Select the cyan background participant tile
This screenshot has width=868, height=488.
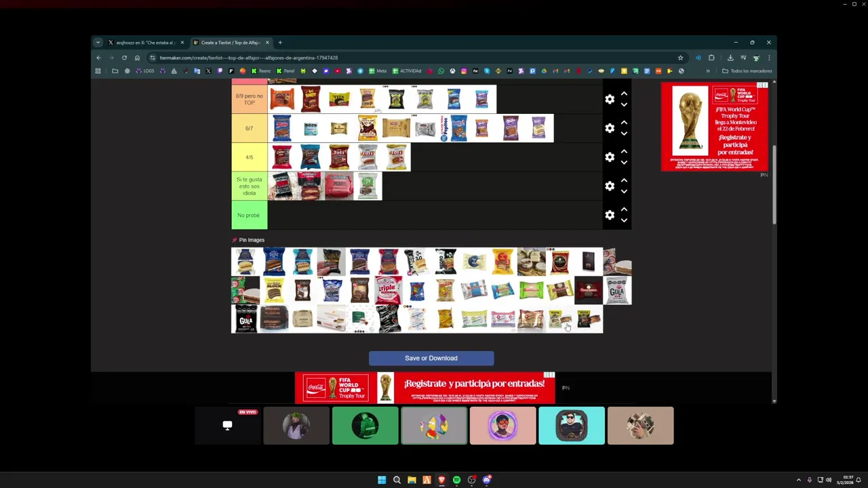(x=572, y=426)
